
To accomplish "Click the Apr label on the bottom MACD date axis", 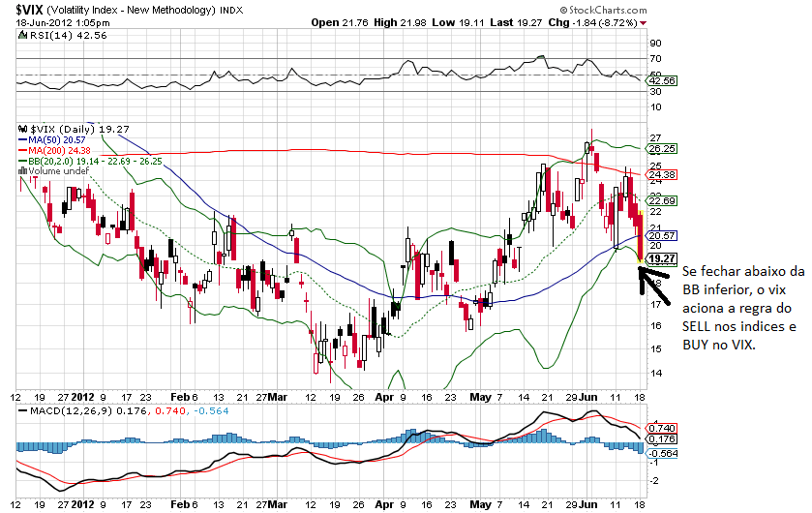I will 384,504.
